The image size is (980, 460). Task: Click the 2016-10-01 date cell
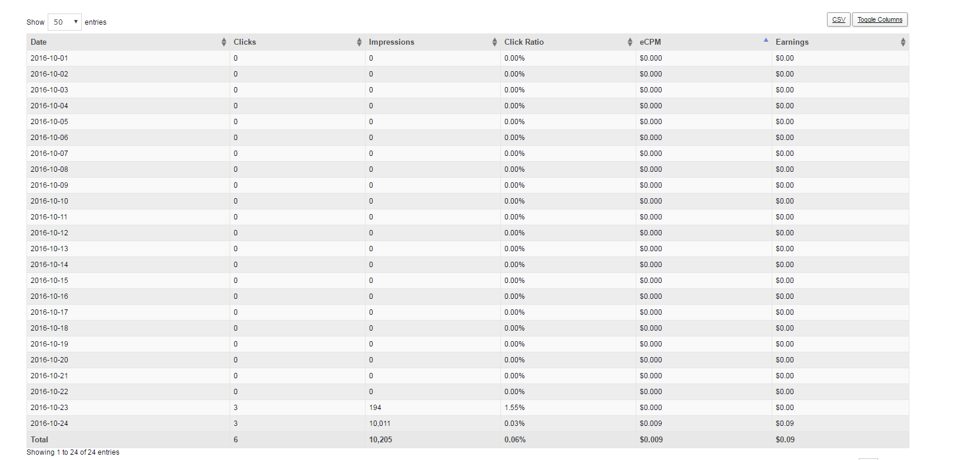coord(49,58)
